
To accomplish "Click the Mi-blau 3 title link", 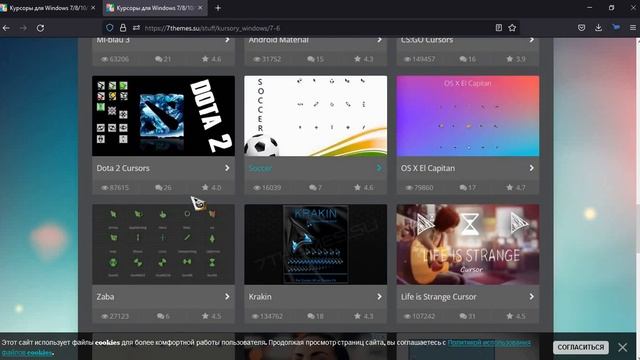I will coord(113,40).
